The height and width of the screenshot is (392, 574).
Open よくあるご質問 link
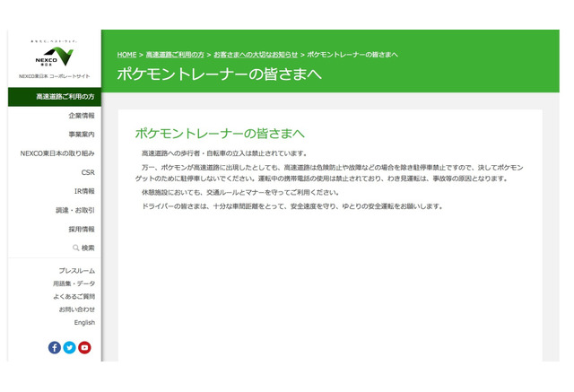74,297
